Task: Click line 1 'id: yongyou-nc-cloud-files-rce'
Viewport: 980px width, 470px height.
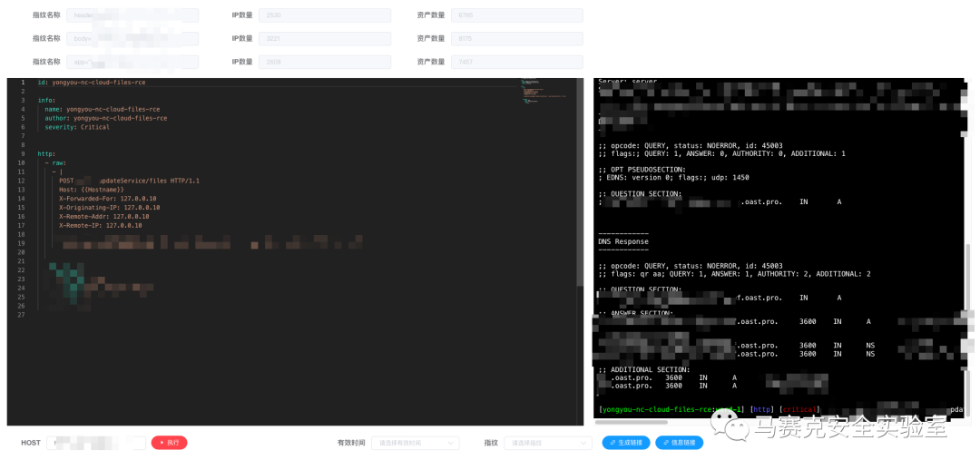Action: coord(92,83)
